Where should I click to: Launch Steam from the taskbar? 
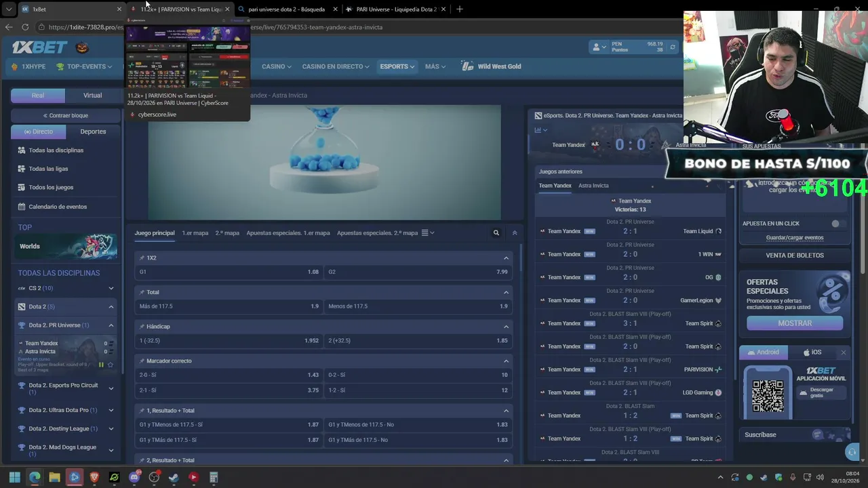coord(174,477)
